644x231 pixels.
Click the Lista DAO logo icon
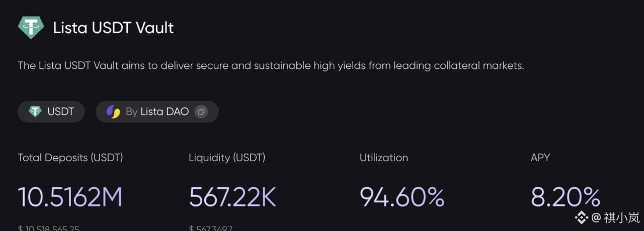113,111
